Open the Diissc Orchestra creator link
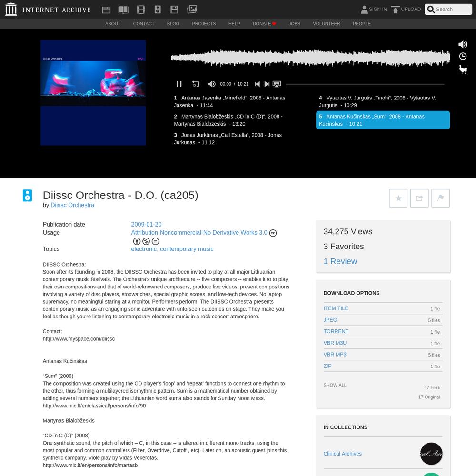Viewport: 476px width, 476px height. click(72, 205)
